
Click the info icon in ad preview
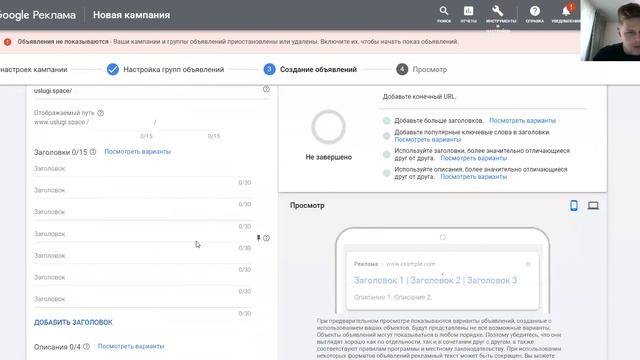pyautogui.click(x=528, y=264)
